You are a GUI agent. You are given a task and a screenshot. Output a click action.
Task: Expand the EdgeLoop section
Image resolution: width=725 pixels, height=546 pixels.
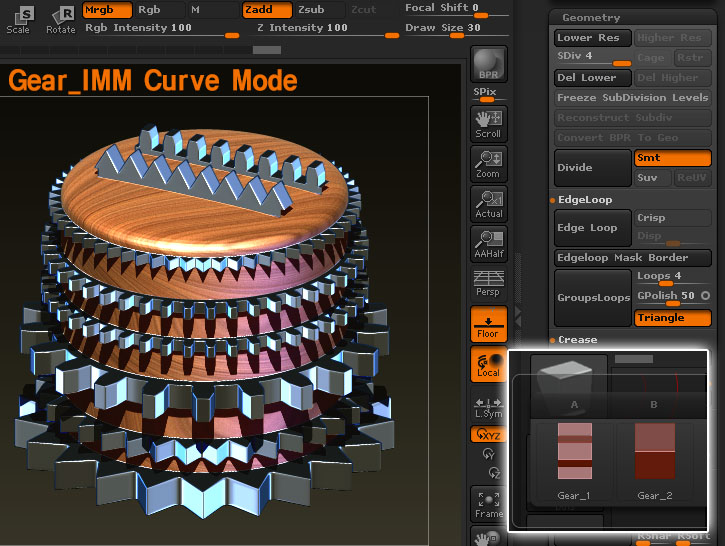coord(585,200)
